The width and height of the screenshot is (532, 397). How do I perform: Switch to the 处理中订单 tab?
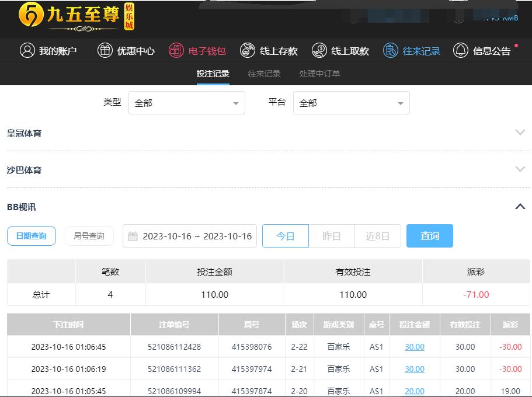[x=319, y=74]
